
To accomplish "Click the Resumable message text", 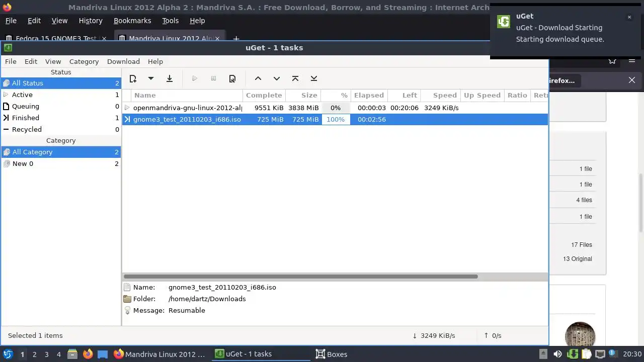I will (187, 310).
